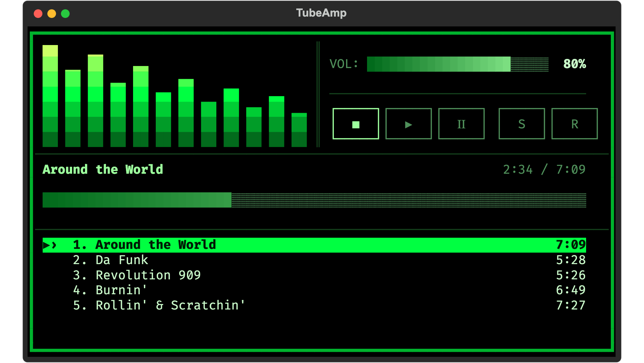Toggle shuffle with the S button
Image resolution: width=644 pixels, height=363 pixels.
522,124
